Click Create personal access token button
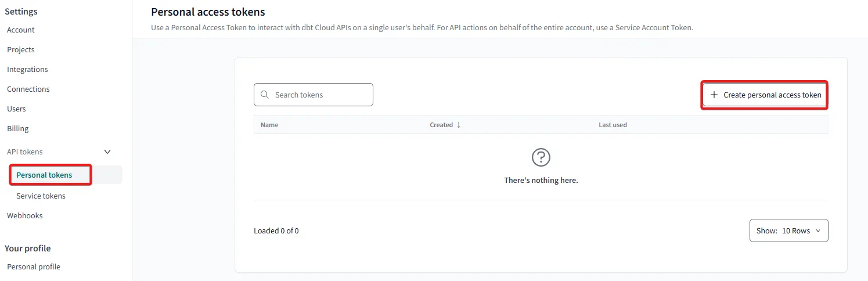Screen dimensions: 868x281 tap(765, 95)
